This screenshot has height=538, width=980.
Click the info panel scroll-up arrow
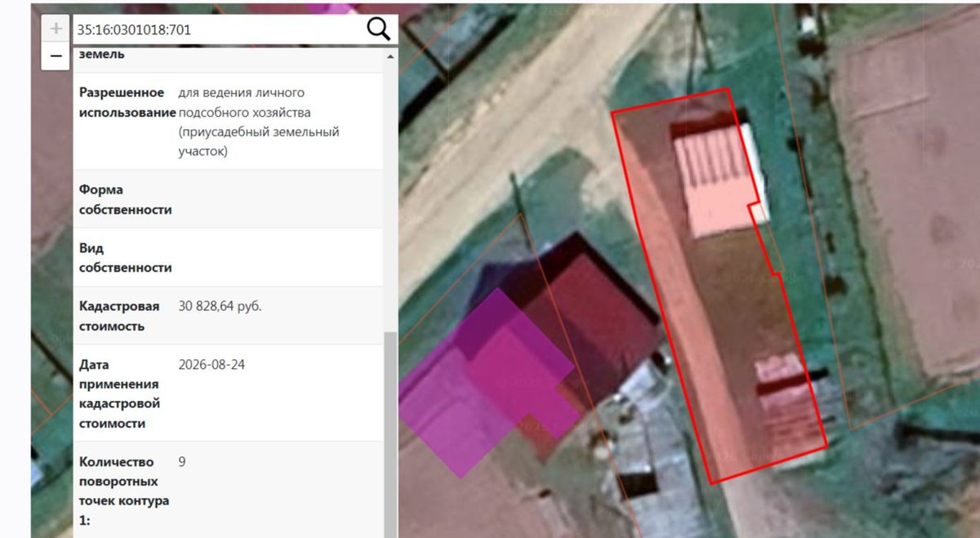(390, 56)
